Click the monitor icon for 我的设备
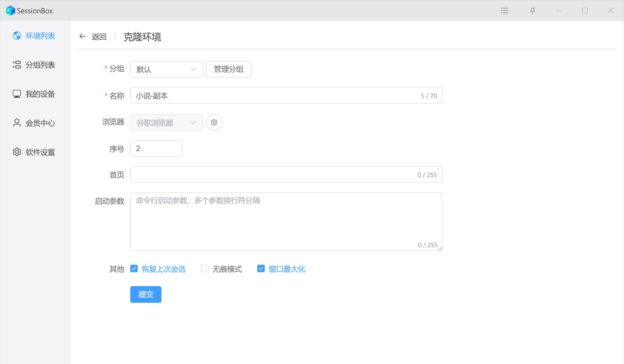The image size is (624, 364). pyautogui.click(x=17, y=94)
